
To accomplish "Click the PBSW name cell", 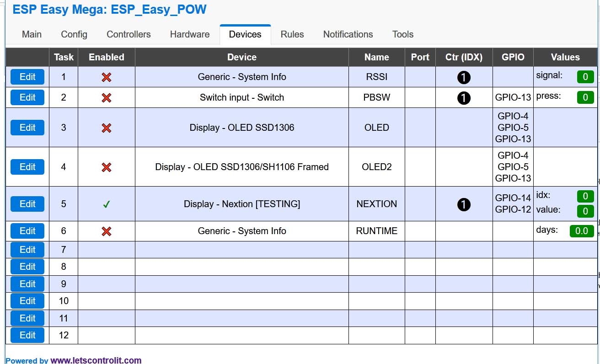I will pos(377,97).
